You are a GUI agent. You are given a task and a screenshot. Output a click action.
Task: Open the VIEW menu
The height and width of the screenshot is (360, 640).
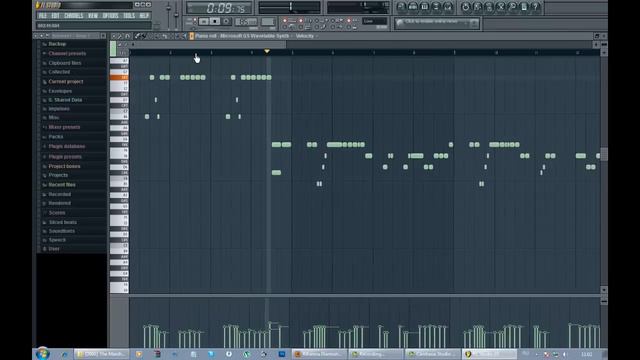pos(93,16)
